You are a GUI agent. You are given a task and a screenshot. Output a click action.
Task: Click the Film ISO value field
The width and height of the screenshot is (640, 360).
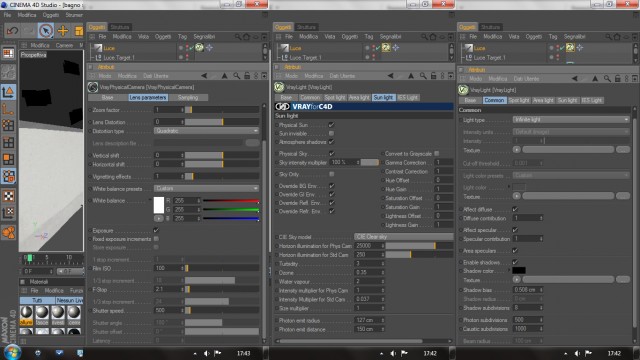(x=169, y=268)
